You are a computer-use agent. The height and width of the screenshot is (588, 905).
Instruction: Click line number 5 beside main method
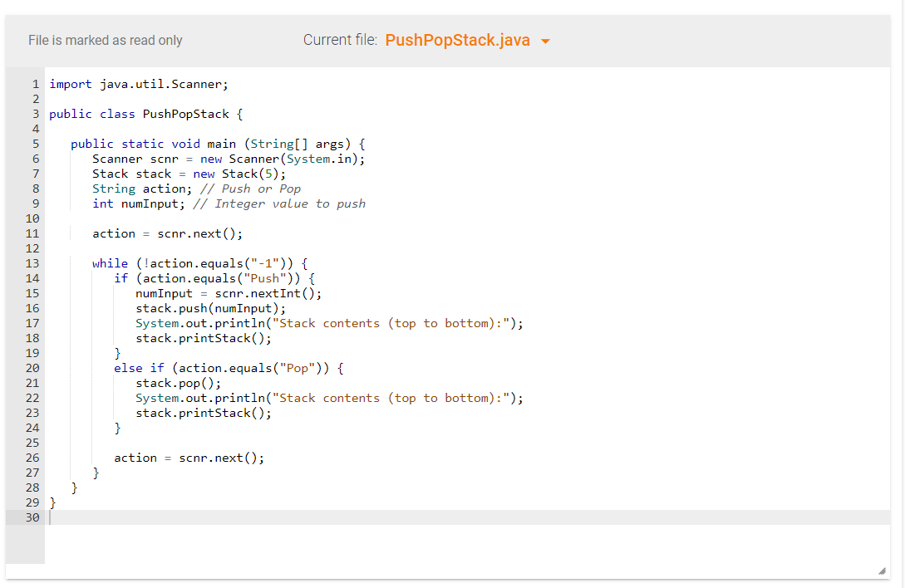[x=35, y=144]
